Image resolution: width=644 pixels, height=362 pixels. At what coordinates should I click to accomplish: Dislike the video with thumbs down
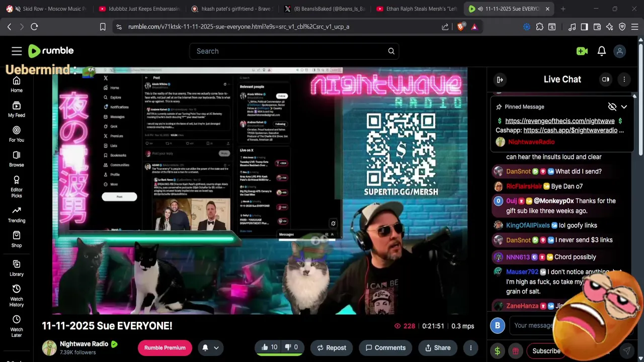coord(292,347)
